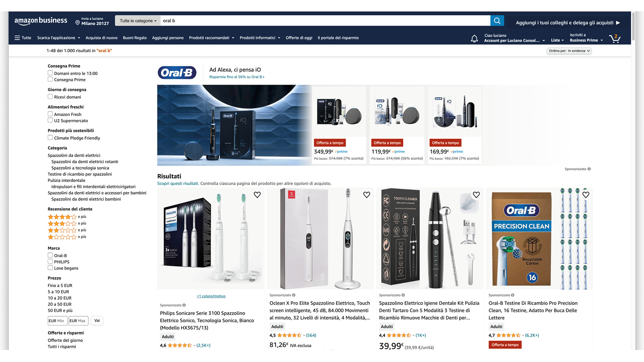Enable the Consegna Prime checkbox
The image size is (644, 362).
[50, 79]
